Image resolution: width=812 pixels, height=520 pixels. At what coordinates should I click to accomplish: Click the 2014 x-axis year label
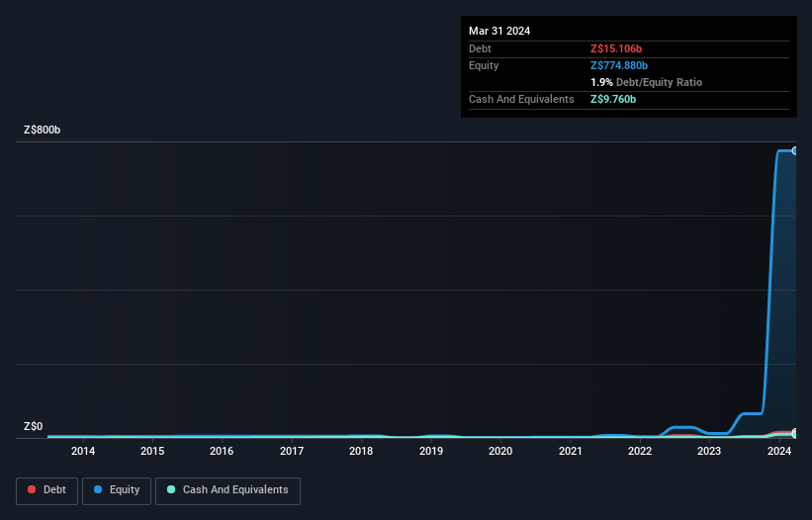tap(83, 451)
